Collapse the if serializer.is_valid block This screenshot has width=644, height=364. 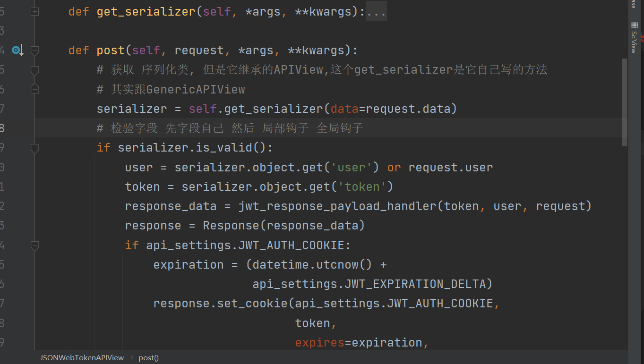coord(34,148)
